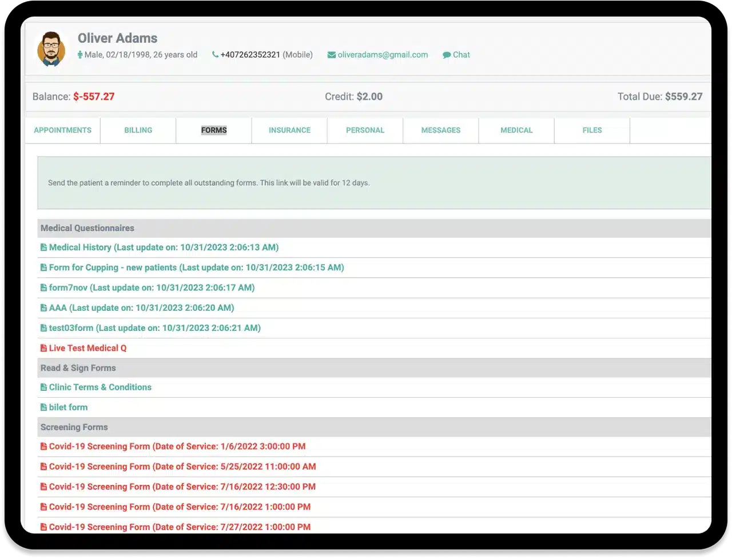Open Covid-19 Screening Form dated 5/25/2022
This screenshot has width=732, height=560.
pyautogui.click(x=182, y=467)
